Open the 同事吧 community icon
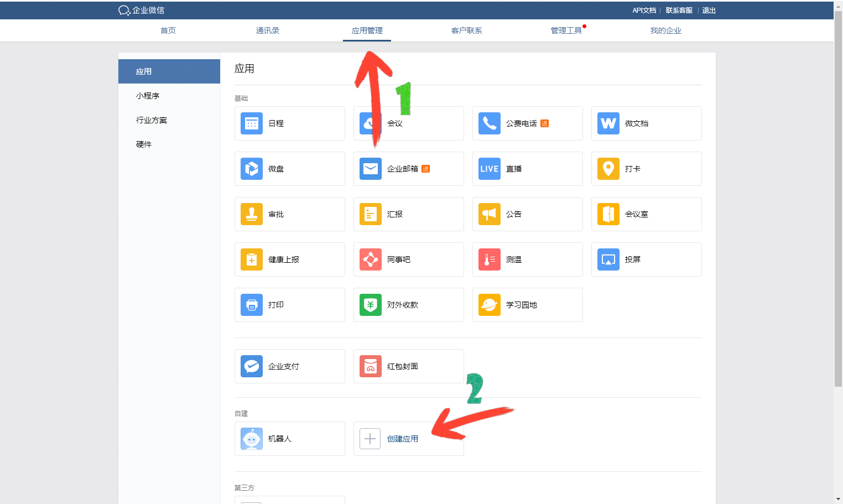 (x=371, y=259)
